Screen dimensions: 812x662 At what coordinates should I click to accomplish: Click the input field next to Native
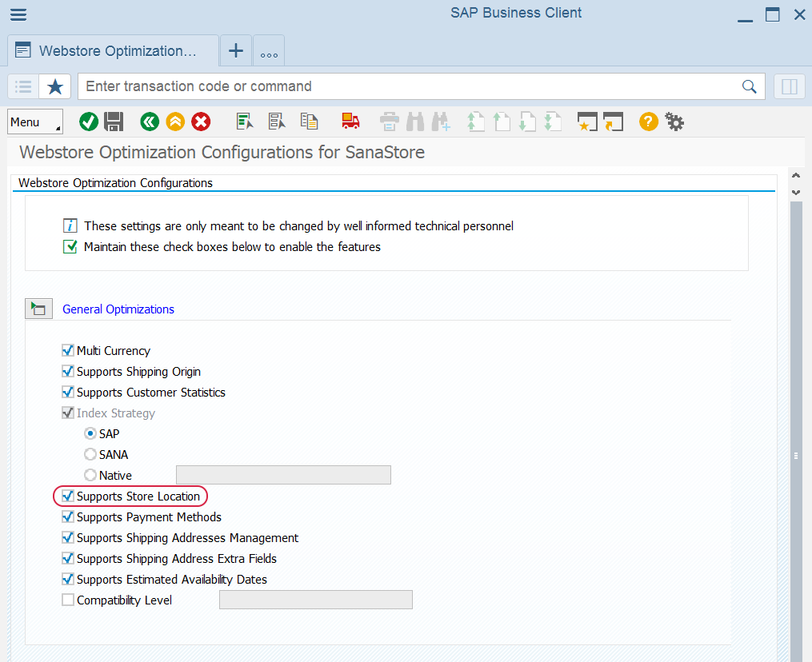pos(284,475)
